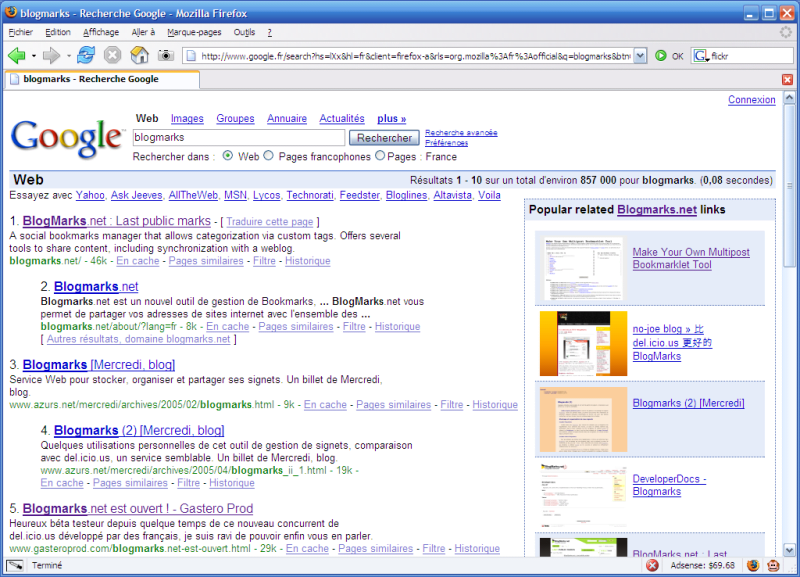The height and width of the screenshot is (577, 800).
Task: Open the Edition menu
Action: tap(58, 32)
